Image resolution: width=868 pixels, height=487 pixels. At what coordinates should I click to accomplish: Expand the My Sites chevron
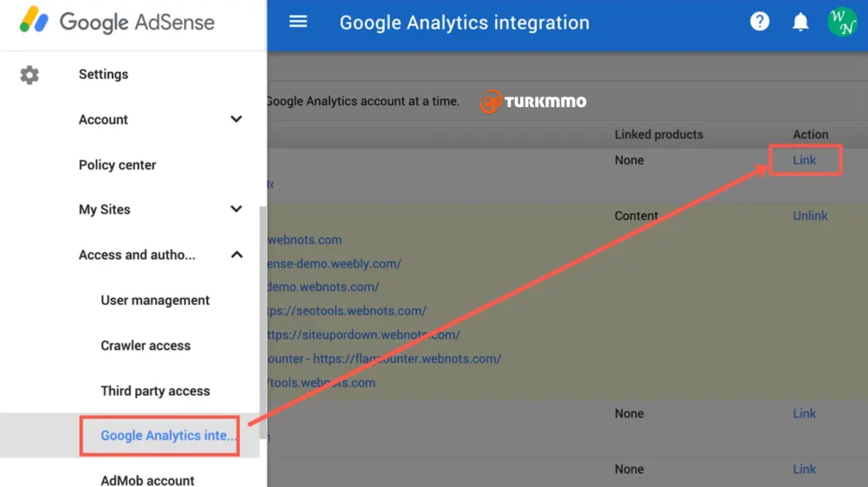[236, 209]
